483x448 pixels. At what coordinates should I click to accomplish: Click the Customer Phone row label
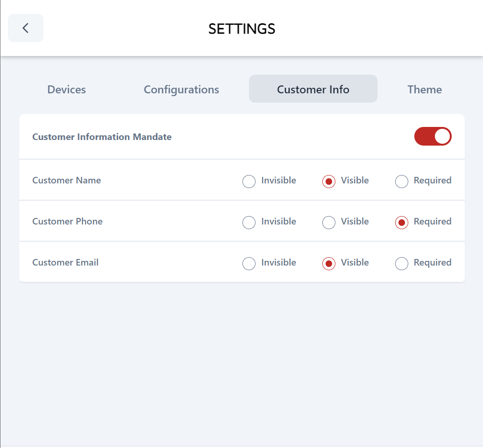point(67,221)
